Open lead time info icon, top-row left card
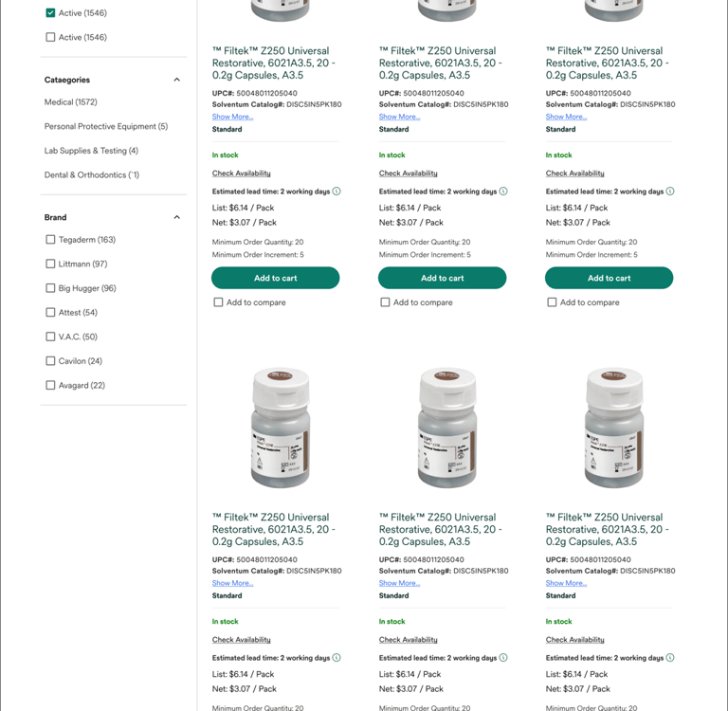This screenshot has height=711, width=728. [x=337, y=191]
